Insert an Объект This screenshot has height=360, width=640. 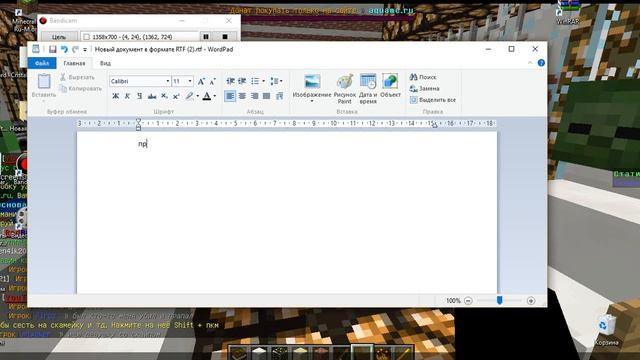(390, 86)
